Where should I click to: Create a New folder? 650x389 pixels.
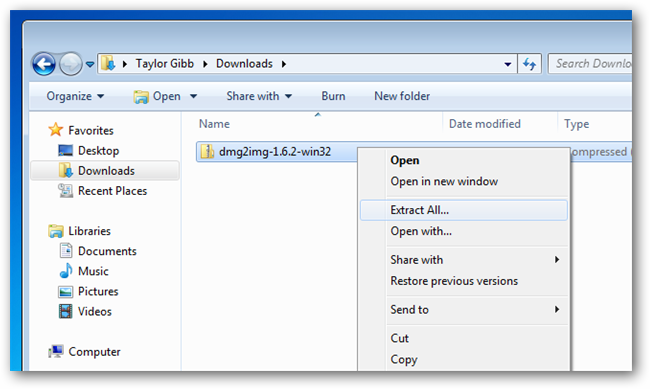pos(402,96)
